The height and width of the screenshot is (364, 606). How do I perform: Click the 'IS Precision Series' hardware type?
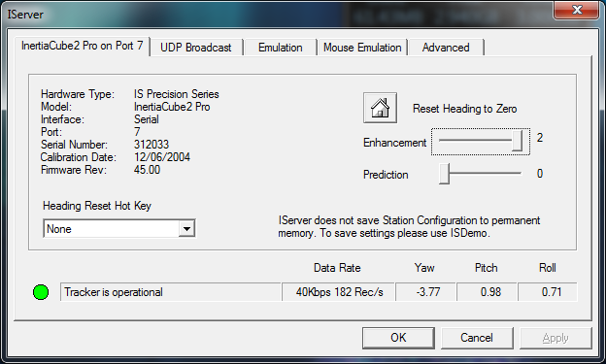(x=176, y=94)
